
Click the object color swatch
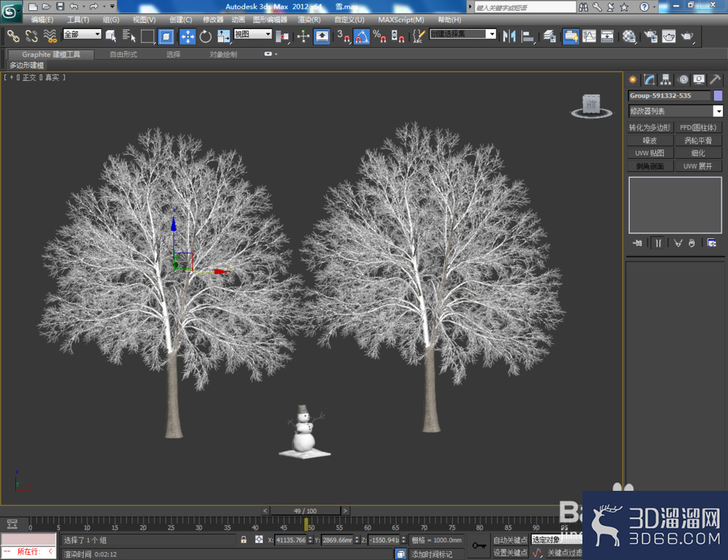pyautogui.click(x=718, y=95)
